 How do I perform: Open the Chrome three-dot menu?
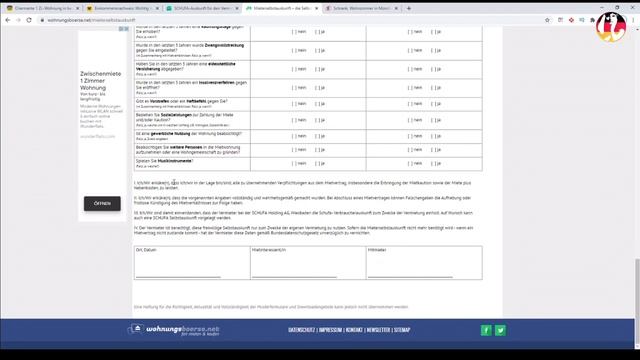(x=634, y=20)
